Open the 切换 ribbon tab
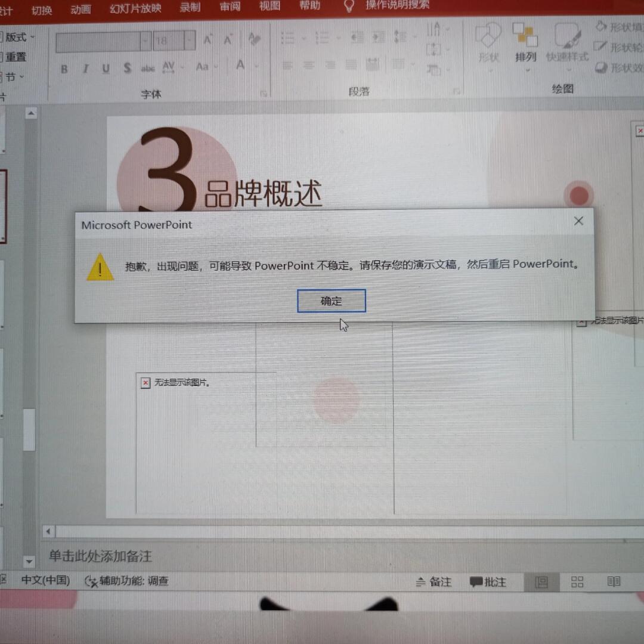This screenshot has height=644, width=644. [x=42, y=10]
